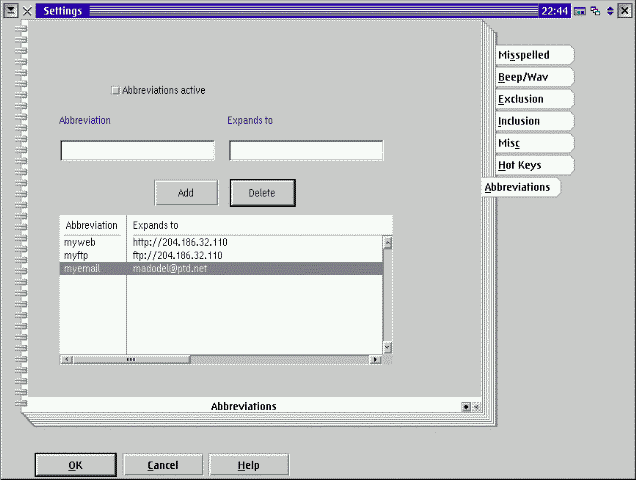Select the Hot Keys tab

(533, 164)
